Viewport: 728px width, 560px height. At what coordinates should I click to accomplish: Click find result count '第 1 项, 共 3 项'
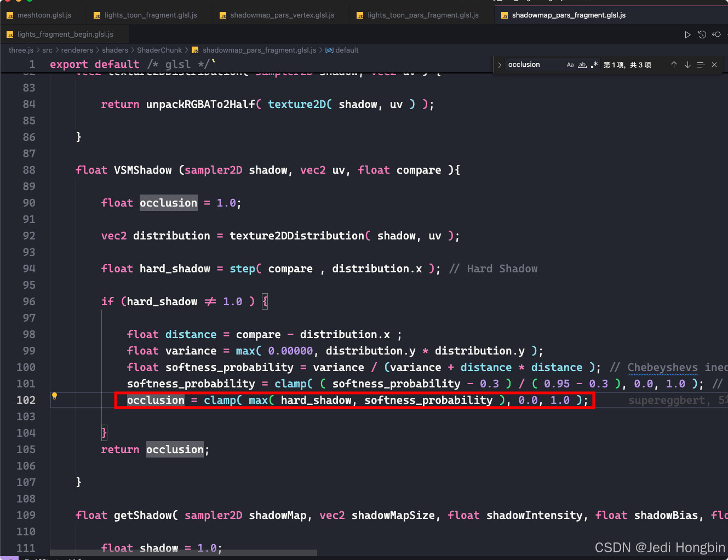click(627, 65)
